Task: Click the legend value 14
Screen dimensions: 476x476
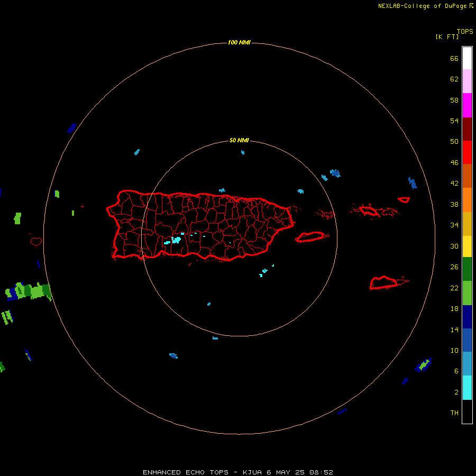Action: [x=454, y=329]
